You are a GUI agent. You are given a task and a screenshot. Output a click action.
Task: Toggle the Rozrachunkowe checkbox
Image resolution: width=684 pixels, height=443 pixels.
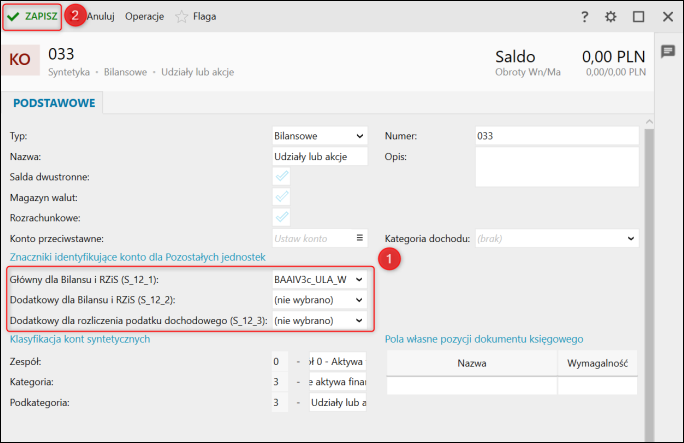coord(282,217)
